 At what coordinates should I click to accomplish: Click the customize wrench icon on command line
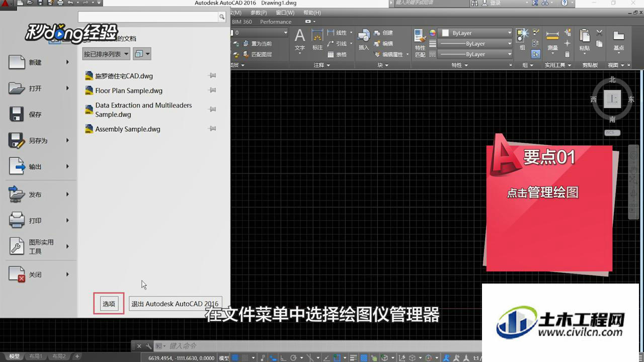(148, 346)
